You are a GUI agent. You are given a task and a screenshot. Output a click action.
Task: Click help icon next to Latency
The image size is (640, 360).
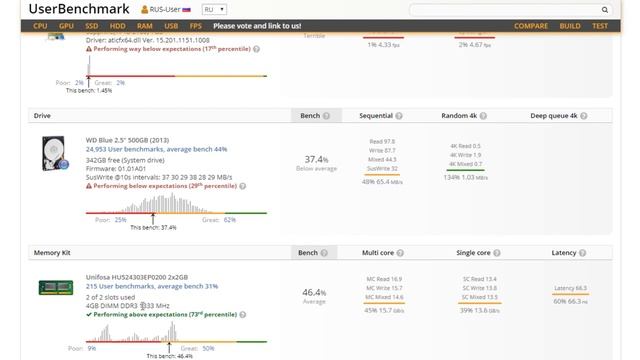tap(582, 253)
